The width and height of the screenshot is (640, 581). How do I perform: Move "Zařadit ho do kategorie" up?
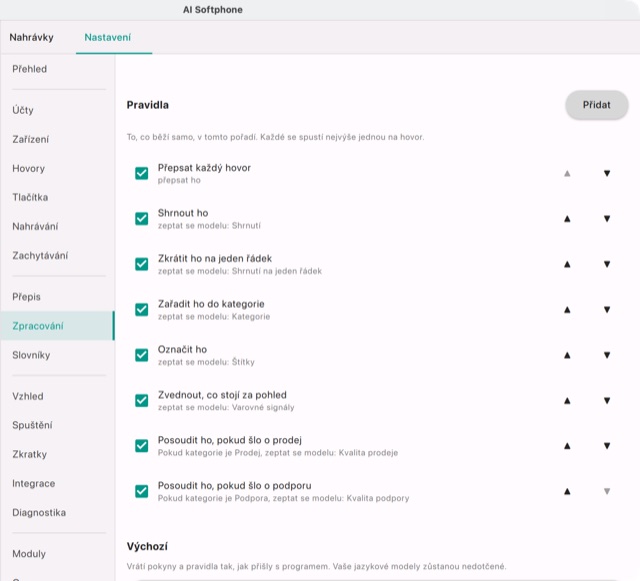point(567,310)
